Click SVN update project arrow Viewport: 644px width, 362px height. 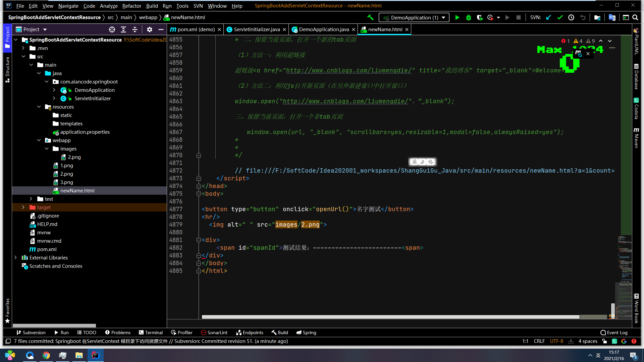549,17
